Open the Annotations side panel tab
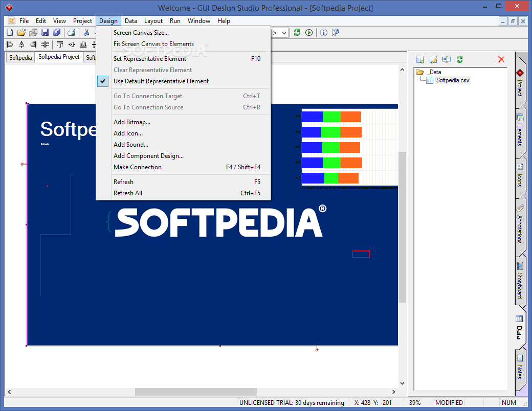Screen dimensions: 532x411 [520, 224]
